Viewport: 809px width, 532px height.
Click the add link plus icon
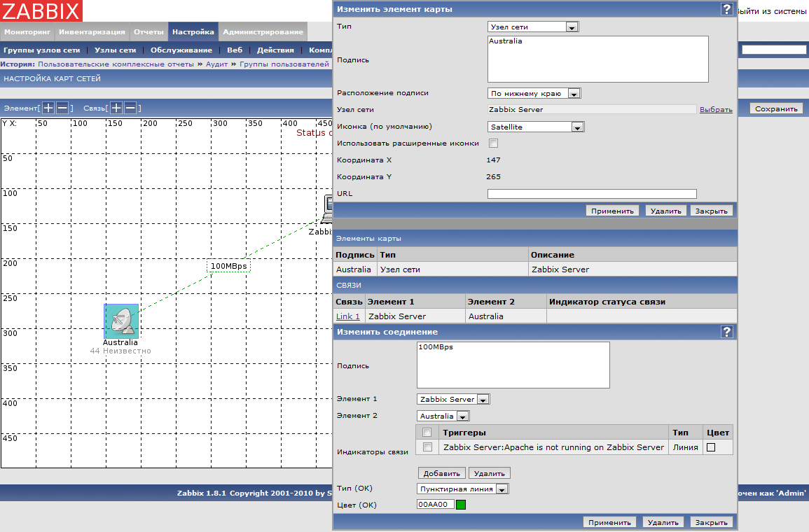116,108
